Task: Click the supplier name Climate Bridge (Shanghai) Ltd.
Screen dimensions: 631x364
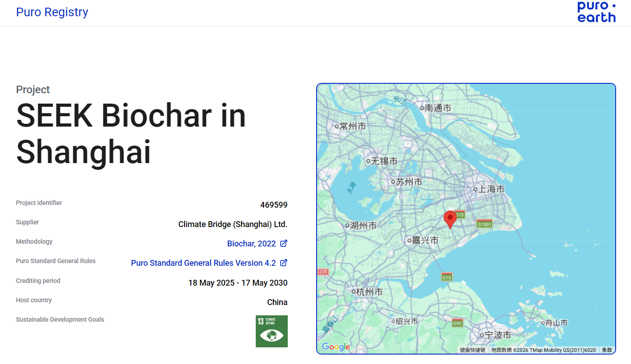Action: [x=233, y=224]
